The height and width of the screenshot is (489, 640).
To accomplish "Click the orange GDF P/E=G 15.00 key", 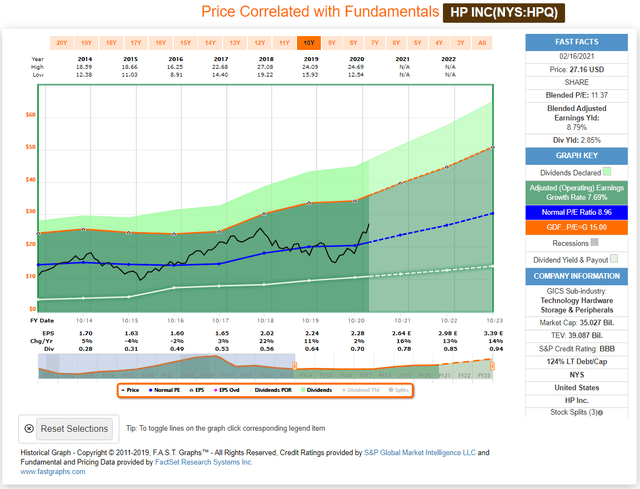I will 576,227.
